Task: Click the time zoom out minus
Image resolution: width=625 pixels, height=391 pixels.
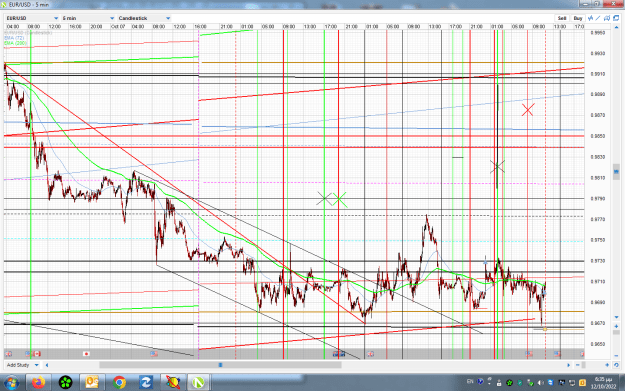Action: click(578, 365)
